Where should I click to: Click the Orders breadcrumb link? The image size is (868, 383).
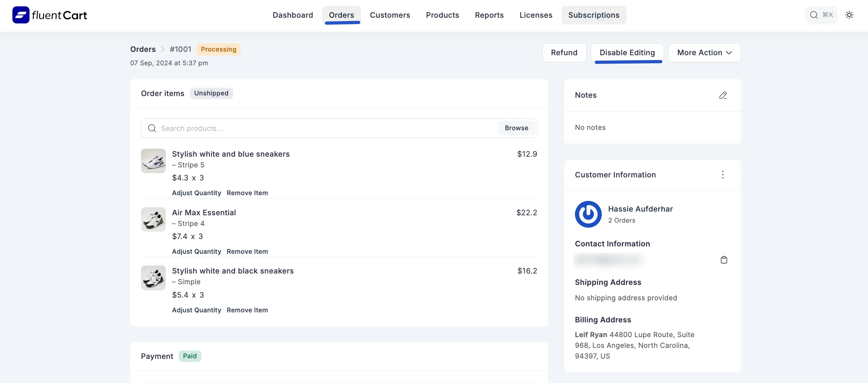[143, 50]
